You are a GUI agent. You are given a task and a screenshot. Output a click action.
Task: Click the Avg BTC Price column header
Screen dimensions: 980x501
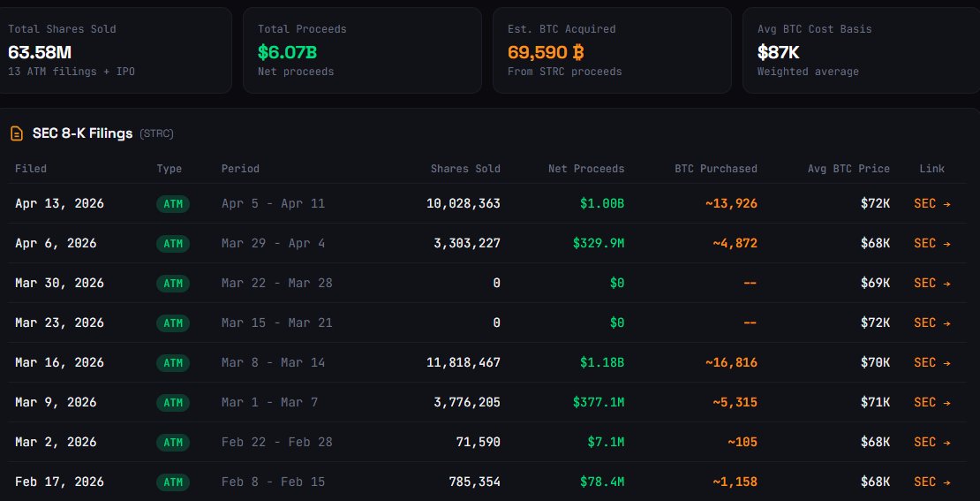[x=848, y=168]
